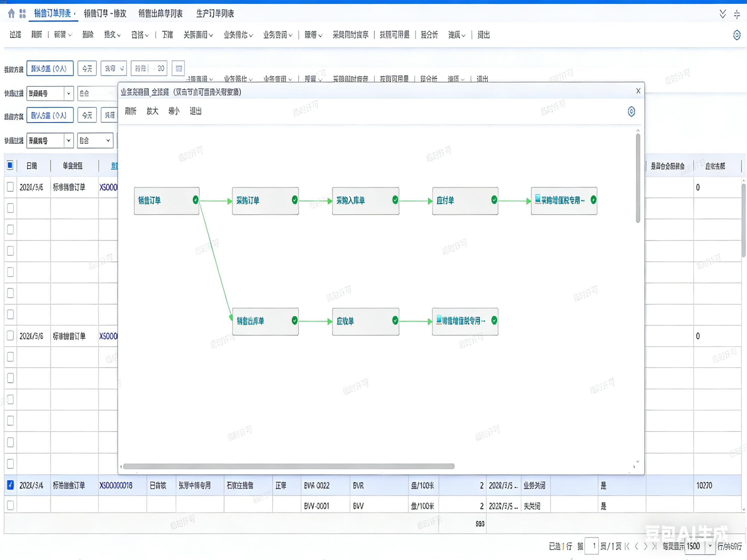Click the 销售增值税专用 invoice node icon
Viewport: 747px width, 560px height.
pyautogui.click(x=439, y=319)
